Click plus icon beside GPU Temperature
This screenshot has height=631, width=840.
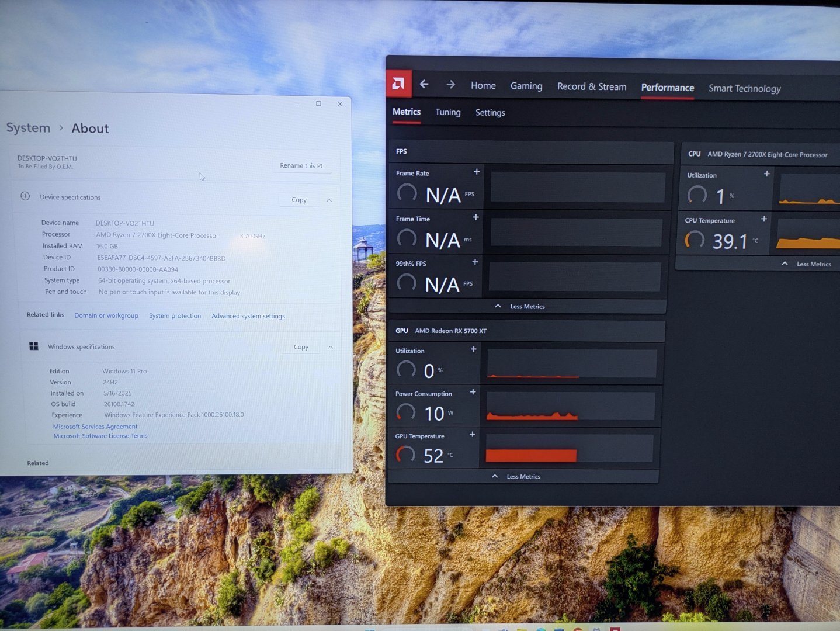(473, 435)
